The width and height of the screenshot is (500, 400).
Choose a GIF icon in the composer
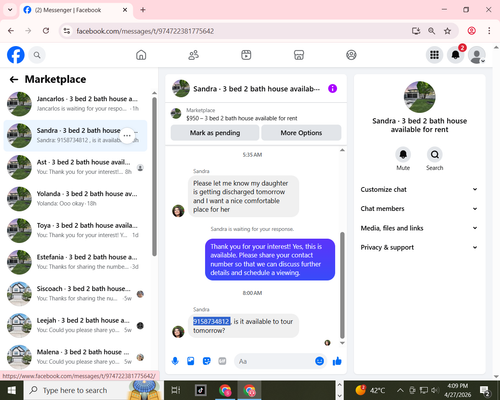(x=222, y=361)
